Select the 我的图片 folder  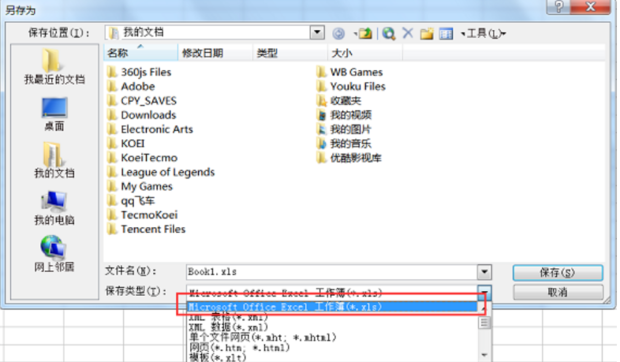click(344, 129)
